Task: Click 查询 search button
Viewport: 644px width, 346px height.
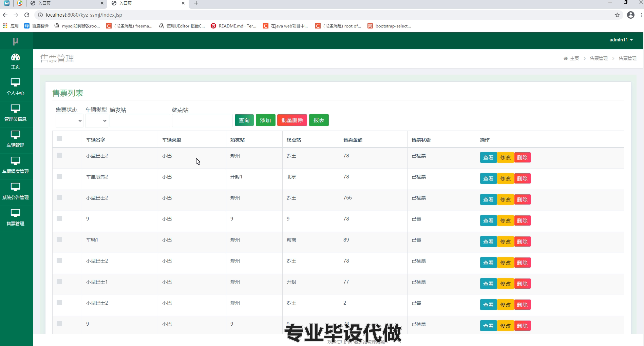Action: click(244, 120)
